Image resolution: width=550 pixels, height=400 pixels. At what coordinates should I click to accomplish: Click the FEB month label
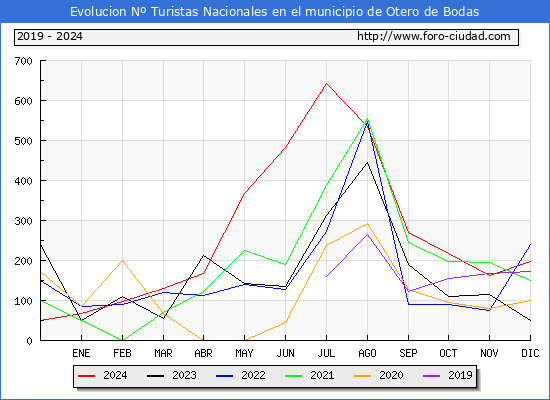[122, 353]
